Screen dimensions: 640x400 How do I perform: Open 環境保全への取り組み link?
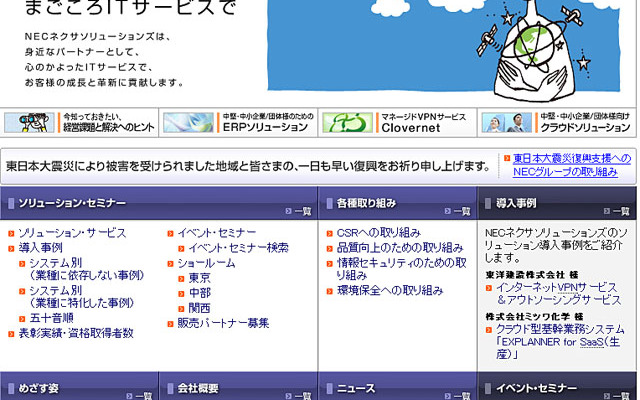coord(390,291)
